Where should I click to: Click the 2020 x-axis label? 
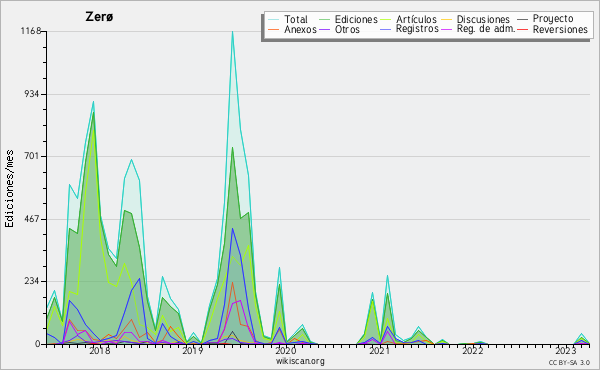click(x=285, y=351)
